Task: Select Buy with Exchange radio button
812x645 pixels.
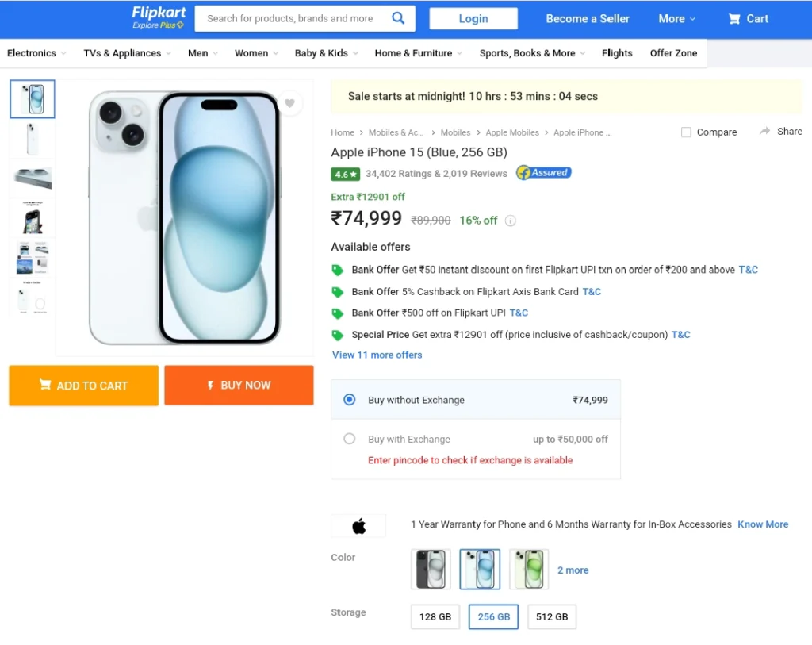Action: [x=350, y=439]
